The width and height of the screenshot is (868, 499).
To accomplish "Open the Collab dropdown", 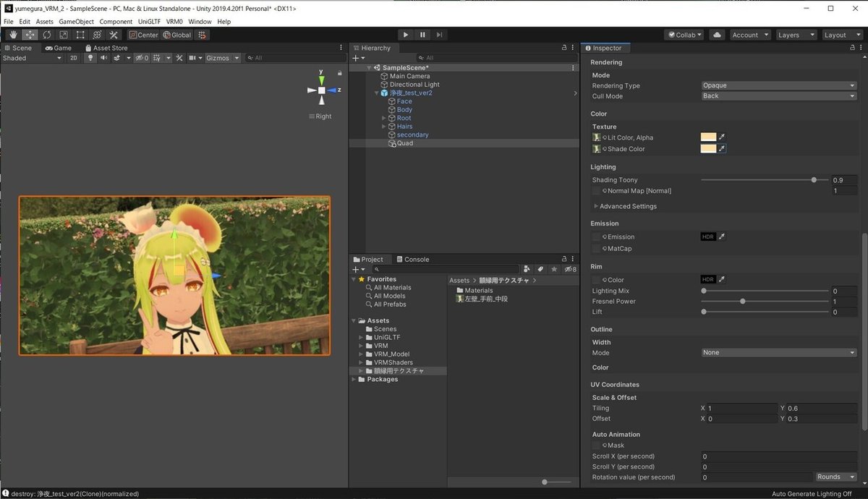I will pyautogui.click(x=684, y=35).
